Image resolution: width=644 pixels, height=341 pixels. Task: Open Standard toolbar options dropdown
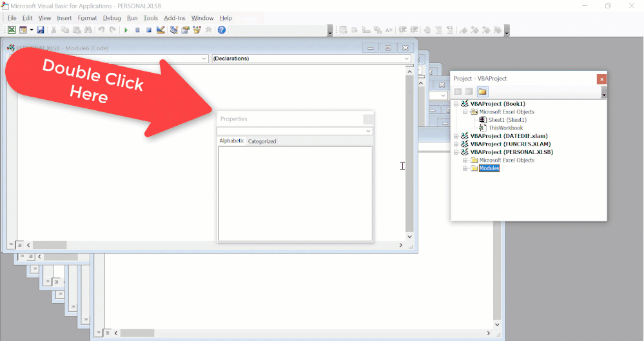coord(330,31)
